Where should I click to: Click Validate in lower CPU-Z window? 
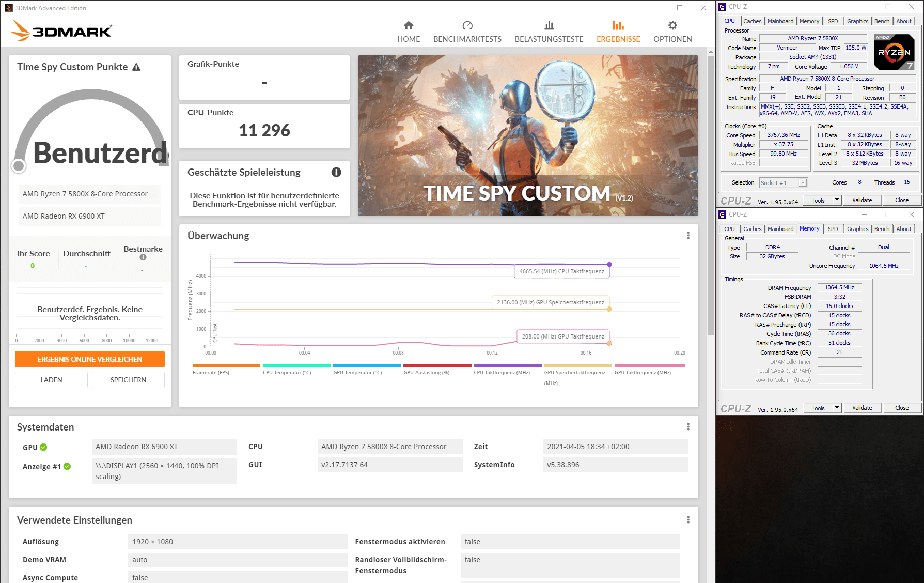click(862, 408)
